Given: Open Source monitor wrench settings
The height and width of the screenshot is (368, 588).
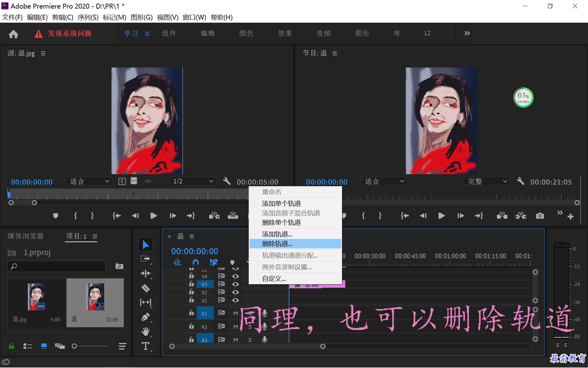Looking at the screenshot, I should (x=227, y=181).
